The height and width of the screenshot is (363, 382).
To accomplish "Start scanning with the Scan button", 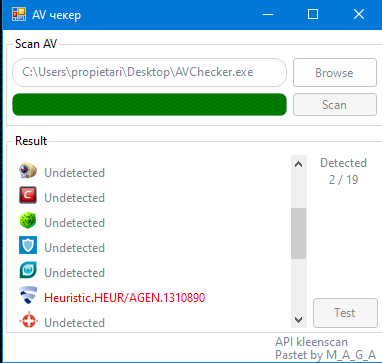I will pos(335,105).
